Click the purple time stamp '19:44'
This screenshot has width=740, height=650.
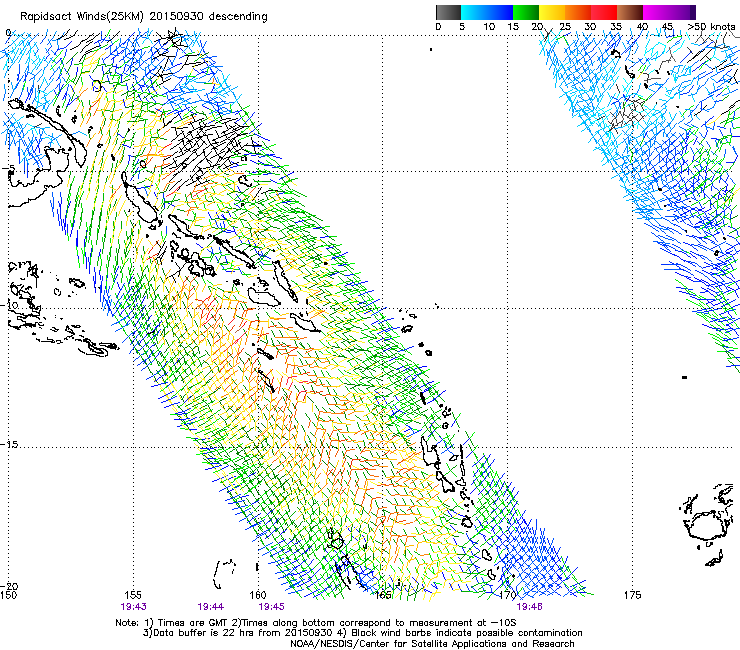(210, 607)
